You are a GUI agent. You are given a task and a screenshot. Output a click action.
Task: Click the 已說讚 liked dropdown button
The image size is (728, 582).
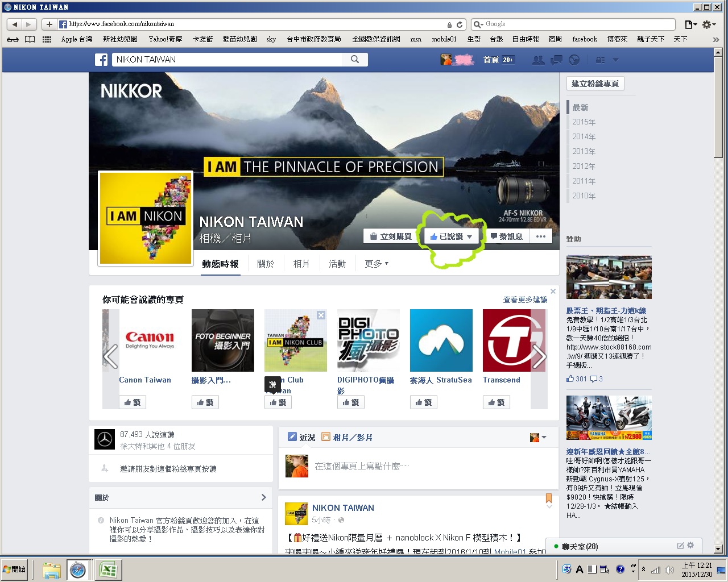(x=452, y=236)
